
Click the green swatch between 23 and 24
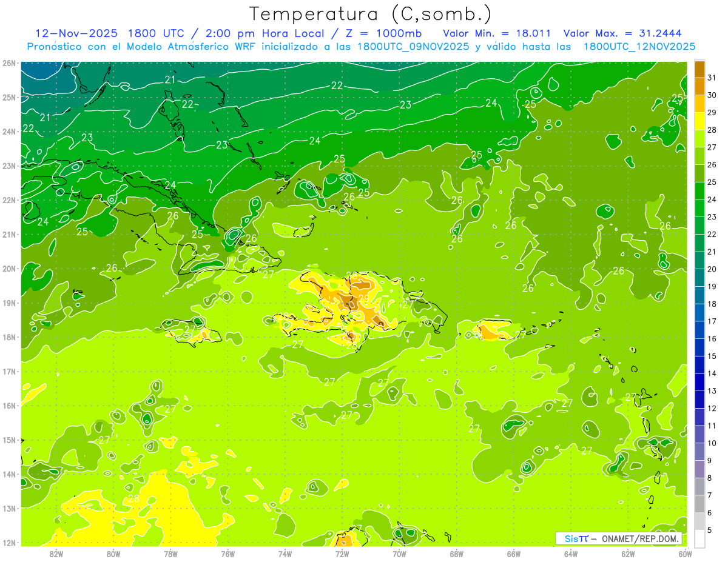[699, 208]
